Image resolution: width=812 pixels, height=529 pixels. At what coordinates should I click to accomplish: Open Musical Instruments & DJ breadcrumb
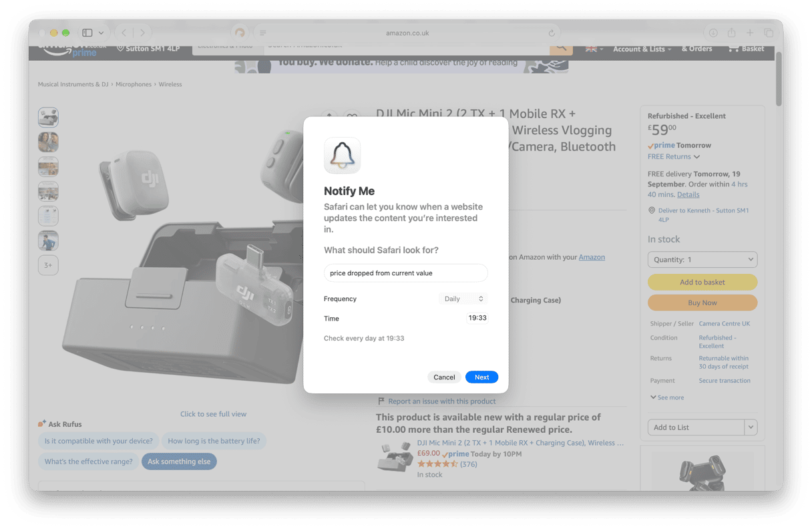[x=73, y=84]
